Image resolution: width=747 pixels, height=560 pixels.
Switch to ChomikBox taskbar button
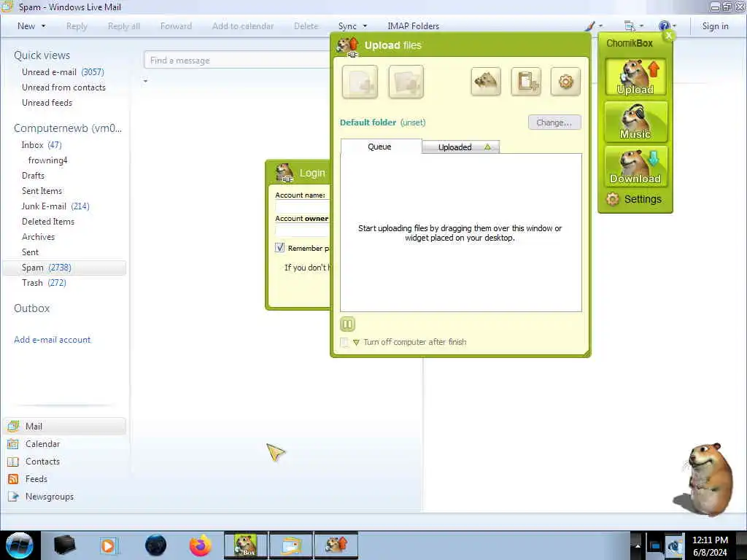point(246,545)
